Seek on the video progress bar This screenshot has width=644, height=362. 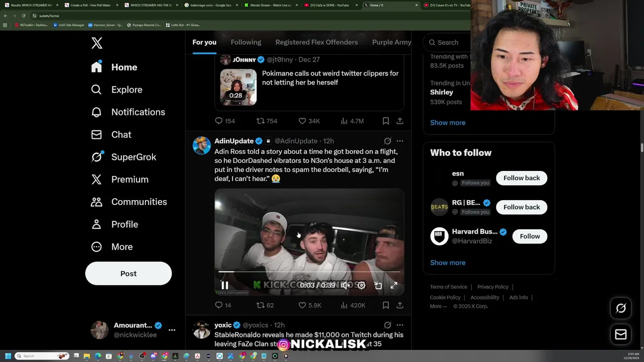coord(309,272)
